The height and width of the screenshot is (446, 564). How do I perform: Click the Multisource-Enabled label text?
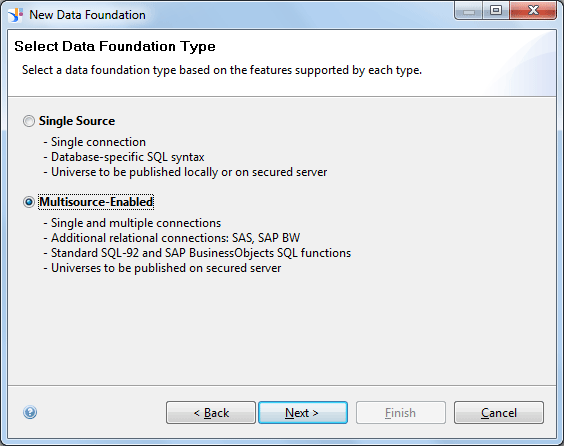click(x=96, y=202)
